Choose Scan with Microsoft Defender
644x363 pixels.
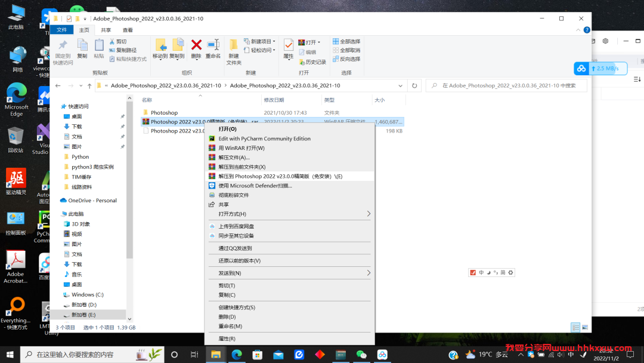[290, 186]
